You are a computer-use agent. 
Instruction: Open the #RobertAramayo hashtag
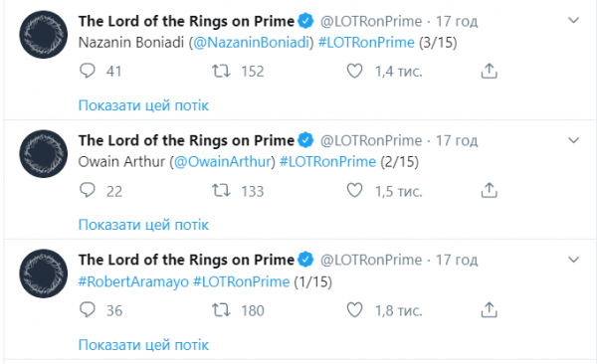[133, 282]
